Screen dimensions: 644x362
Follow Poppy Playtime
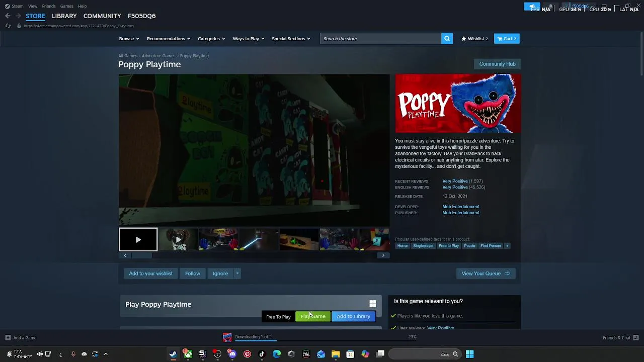click(x=193, y=274)
